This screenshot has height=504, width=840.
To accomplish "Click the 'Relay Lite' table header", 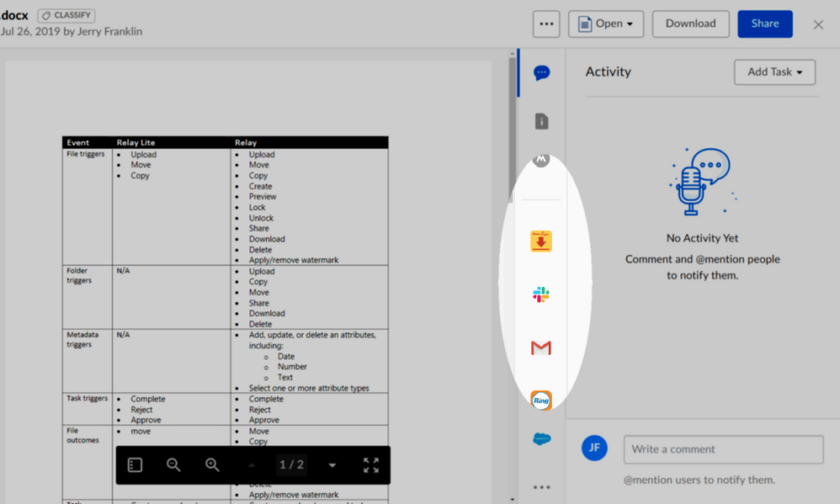I will pyautogui.click(x=136, y=142).
